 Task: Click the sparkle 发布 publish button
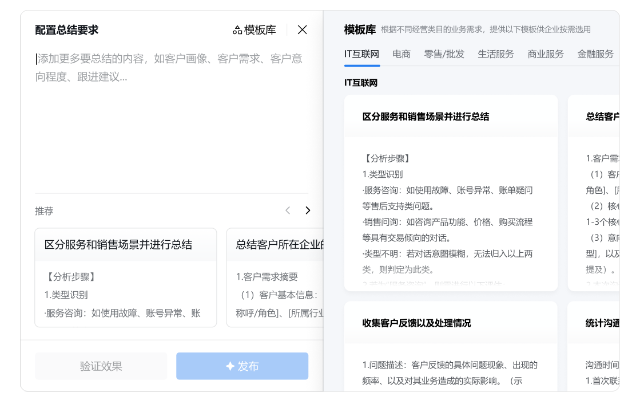pos(242,366)
